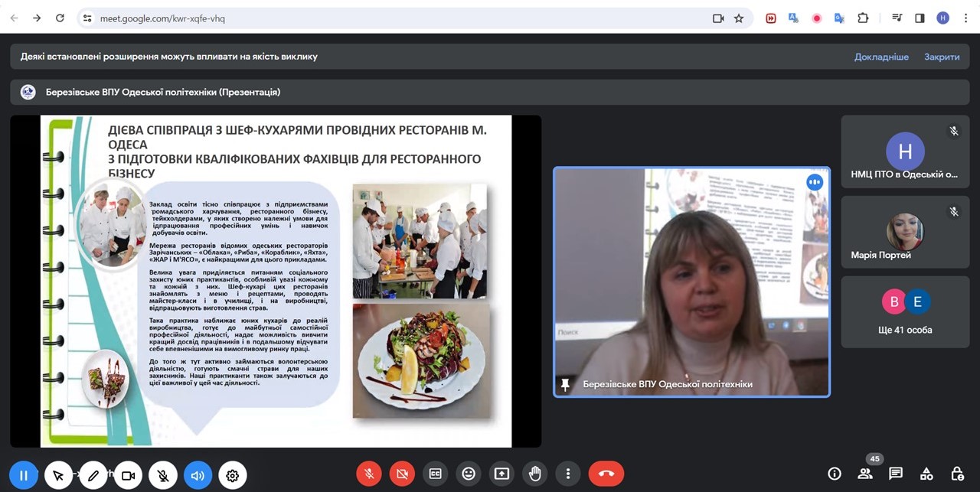Open the chat with everyone panel
980x492 pixels.
[x=896, y=474]
